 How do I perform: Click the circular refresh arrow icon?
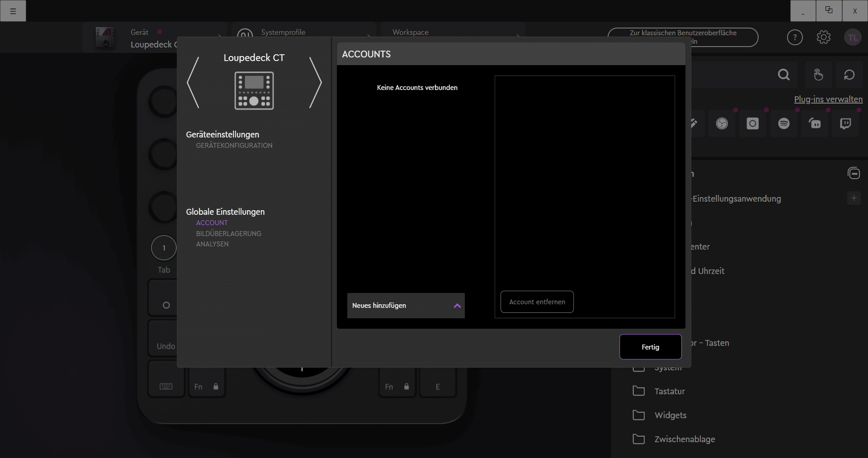[849, 75]
